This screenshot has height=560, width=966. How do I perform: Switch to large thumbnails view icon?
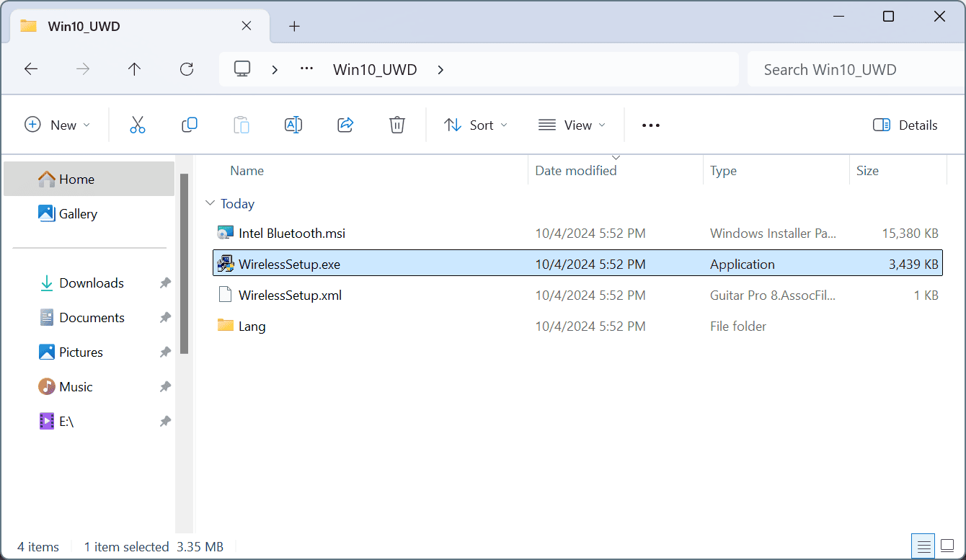pos(947,546)
